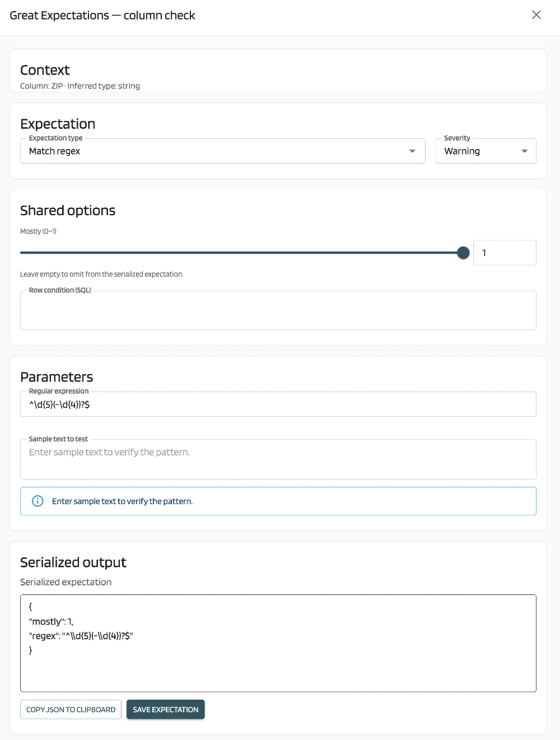Open the Expectation type dropdown
This screenshot has height=740, width=560.
click(x=223, y=151)
